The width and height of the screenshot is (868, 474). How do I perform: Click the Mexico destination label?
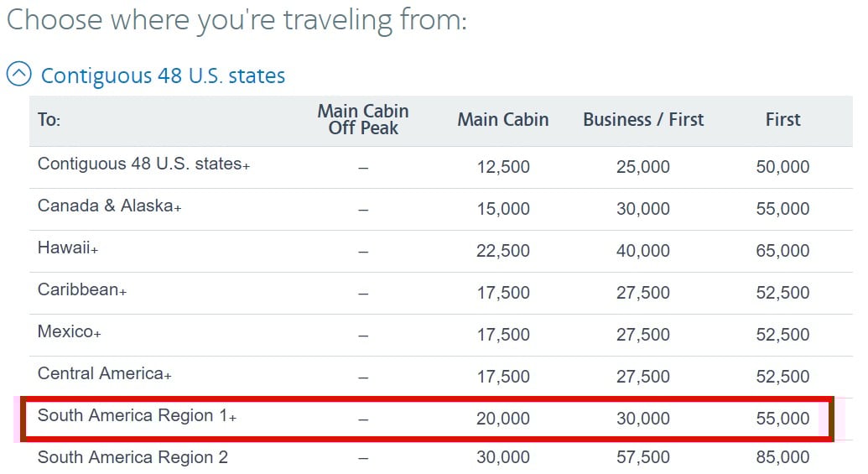point(70,331)
